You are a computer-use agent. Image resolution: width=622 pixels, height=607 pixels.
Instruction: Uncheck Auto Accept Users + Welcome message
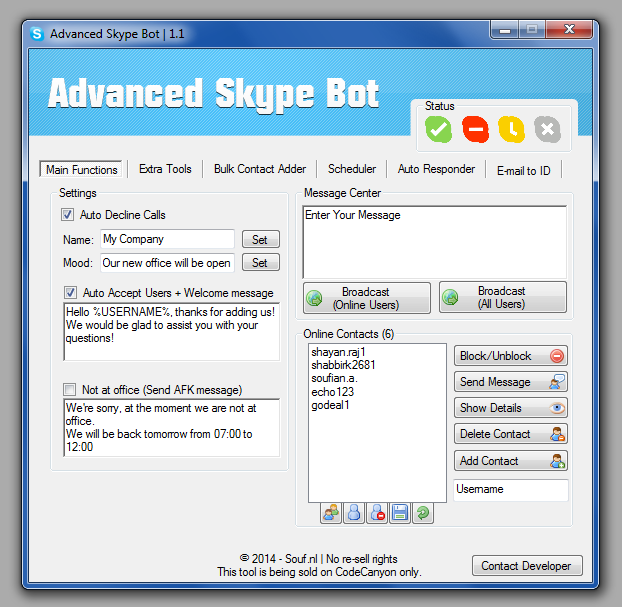click(70, 293)
